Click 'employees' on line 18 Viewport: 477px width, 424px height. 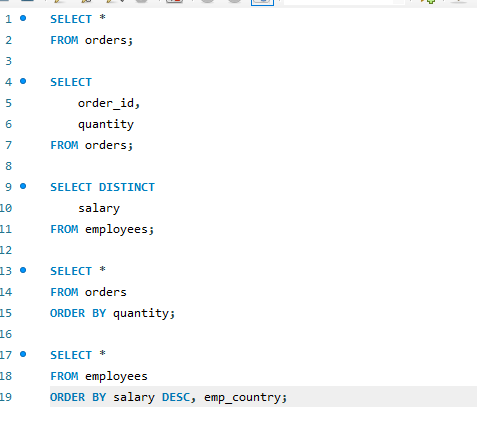coord(116,377)
